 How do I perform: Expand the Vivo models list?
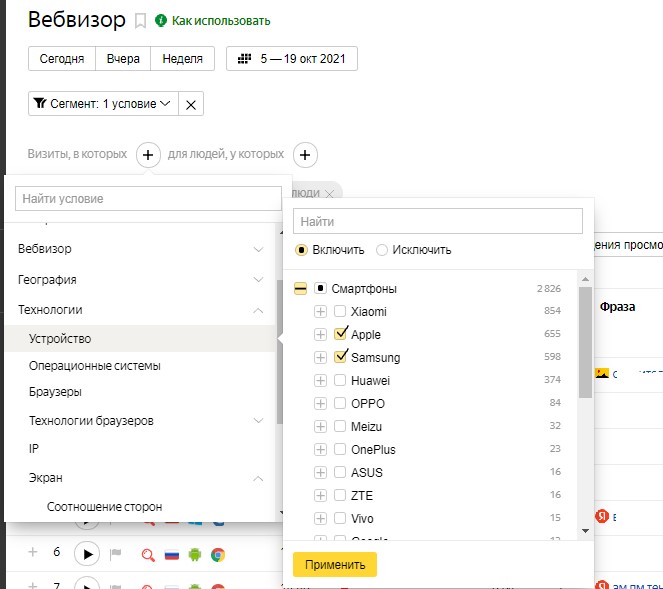click(x=320, y=518)
